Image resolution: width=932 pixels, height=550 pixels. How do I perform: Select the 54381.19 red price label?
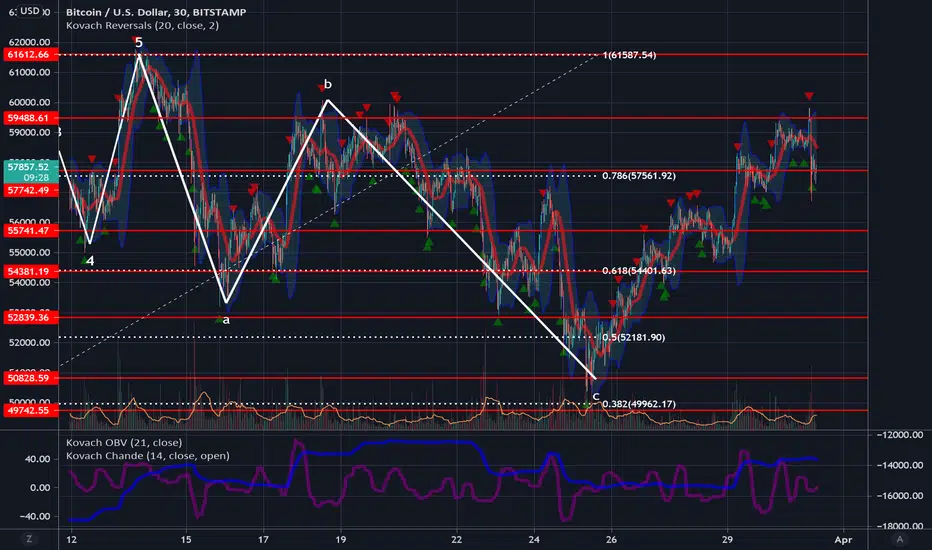coord(30,272)
